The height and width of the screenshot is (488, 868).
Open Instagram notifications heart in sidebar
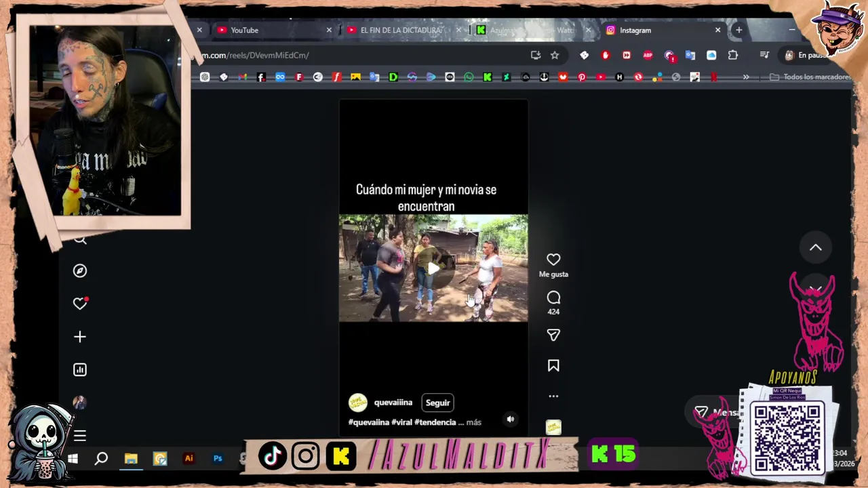point(80,304)
